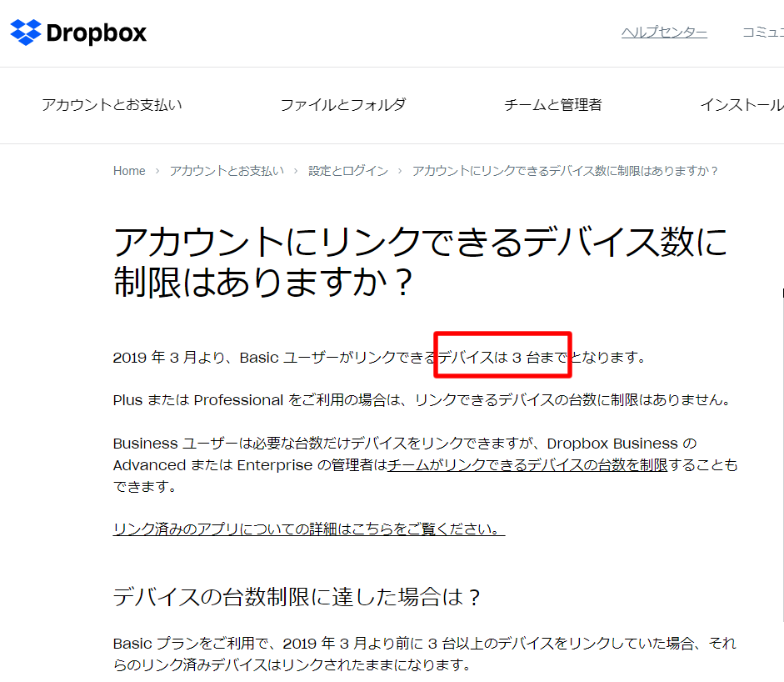Open the チームと管理者 menu

click(552, 104)
